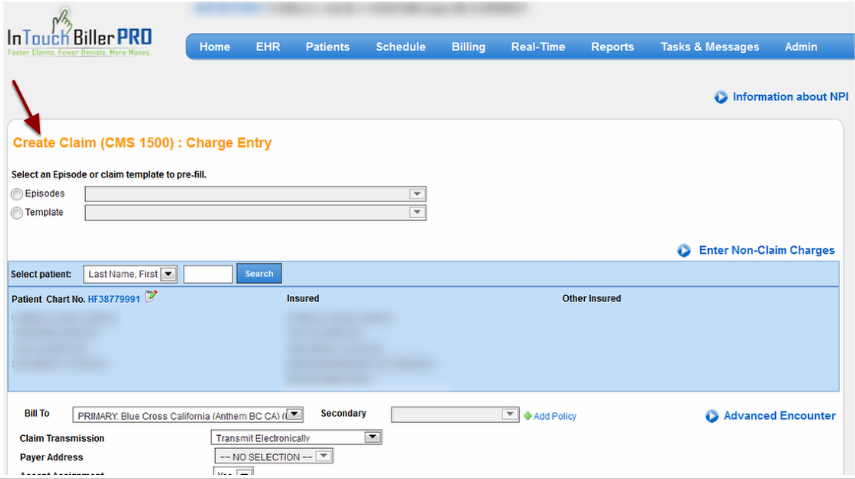Click the patient search text field
The height and width of the screenshot is (479, 855).
point(208,274)
